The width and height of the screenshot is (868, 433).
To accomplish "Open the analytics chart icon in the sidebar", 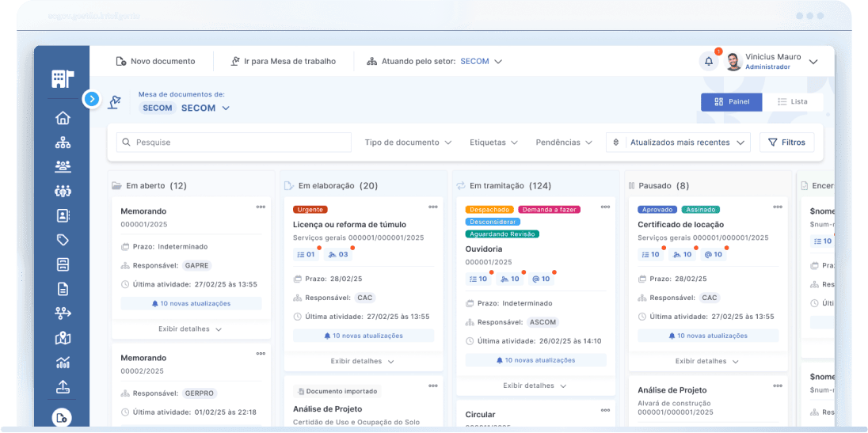I will click(x=63, y=363).
